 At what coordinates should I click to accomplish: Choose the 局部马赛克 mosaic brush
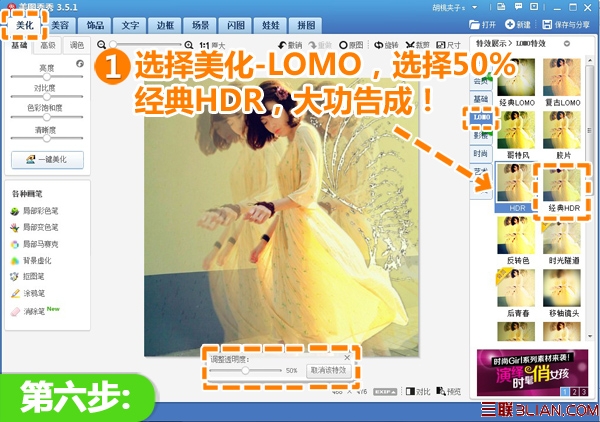(x=35, y=244)
